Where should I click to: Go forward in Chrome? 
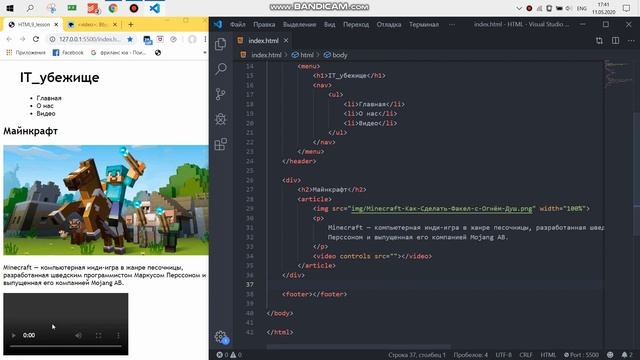click(22, 39)
